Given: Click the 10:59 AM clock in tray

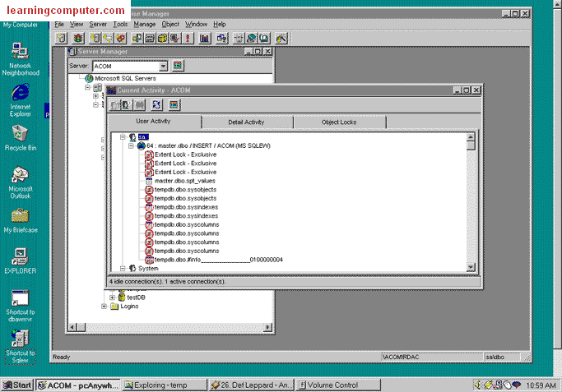Looking at the screenshot, I should click(541, 385).
